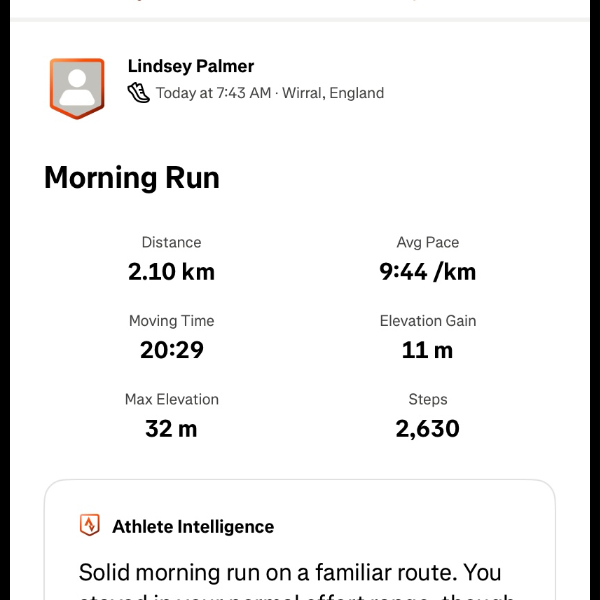Tap Lindsey Palmer's profile avatar
Viewport: 600px width, 600px height.
tap(77, 88)
